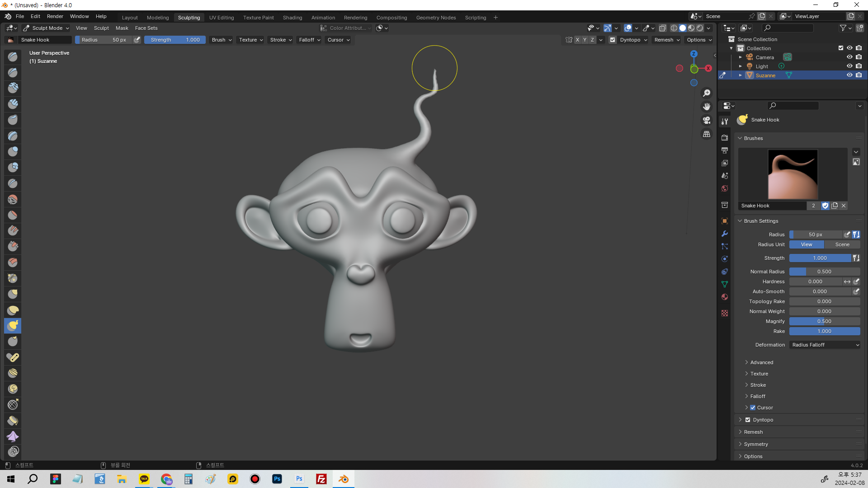Viewport: 868px width, 488px height.
Task: Select the Clay brush
Action: (x=13, y=88)
